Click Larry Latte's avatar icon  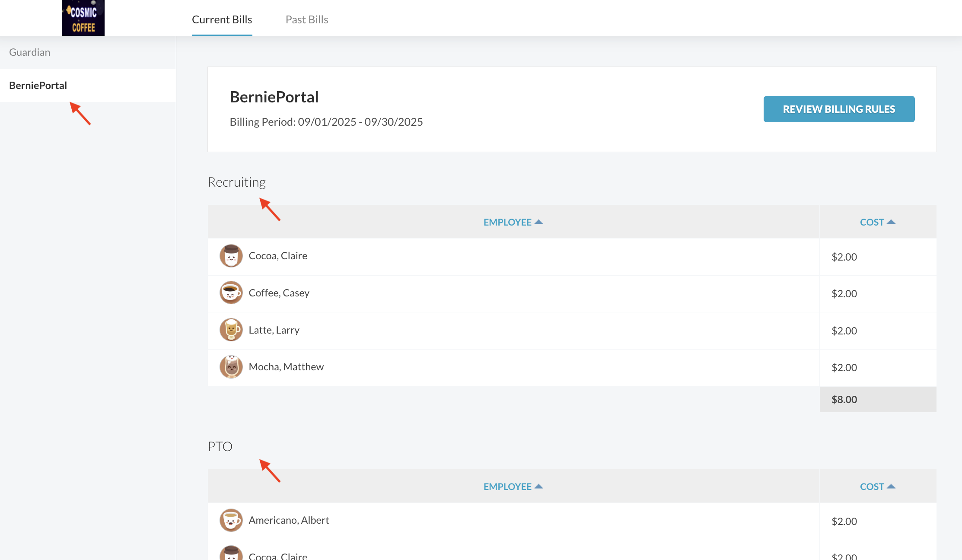pos(231,330)
